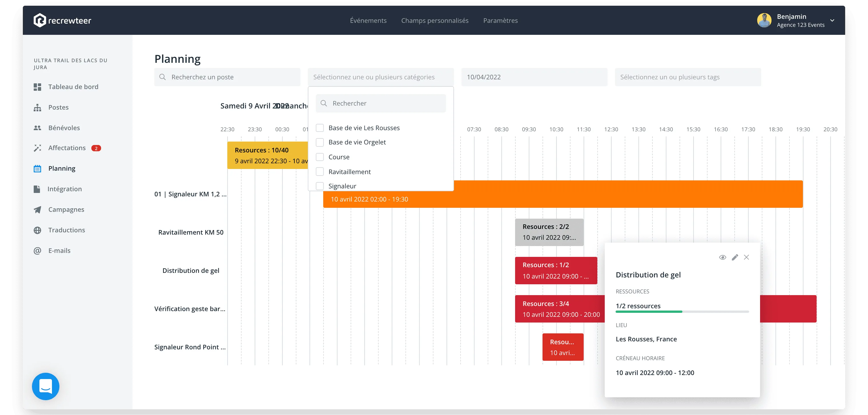Click the recrewteer logo icon
Image resolution: width=868 pixels, height=415 pixels.
[x=39, y=20]
